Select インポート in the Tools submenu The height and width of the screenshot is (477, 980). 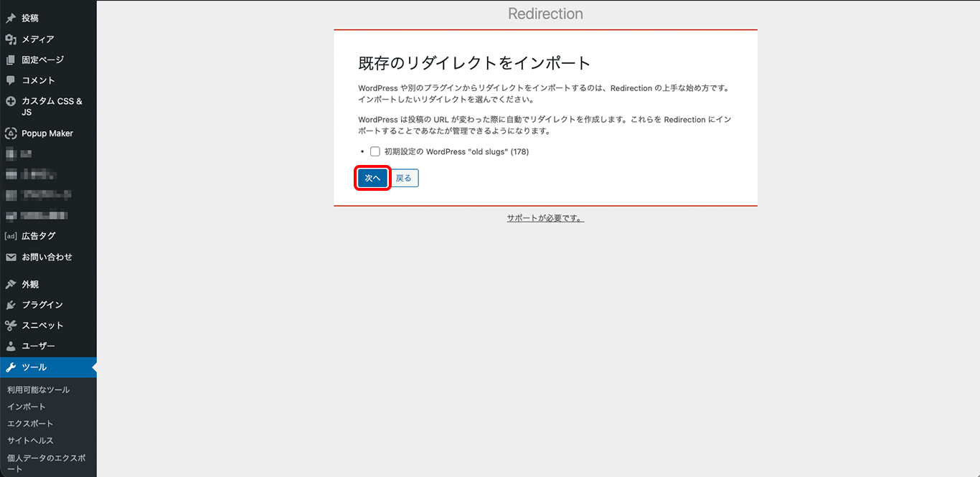(x=27, y=407)
